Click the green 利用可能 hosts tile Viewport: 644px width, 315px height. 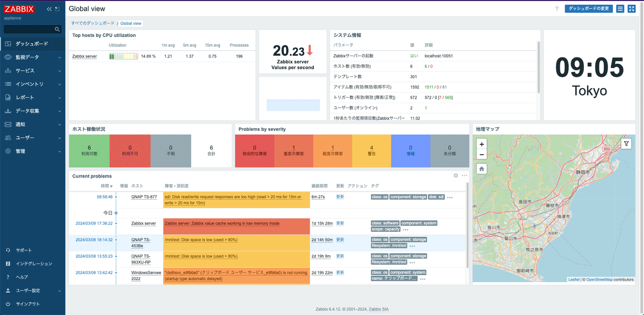pos(89,150)
